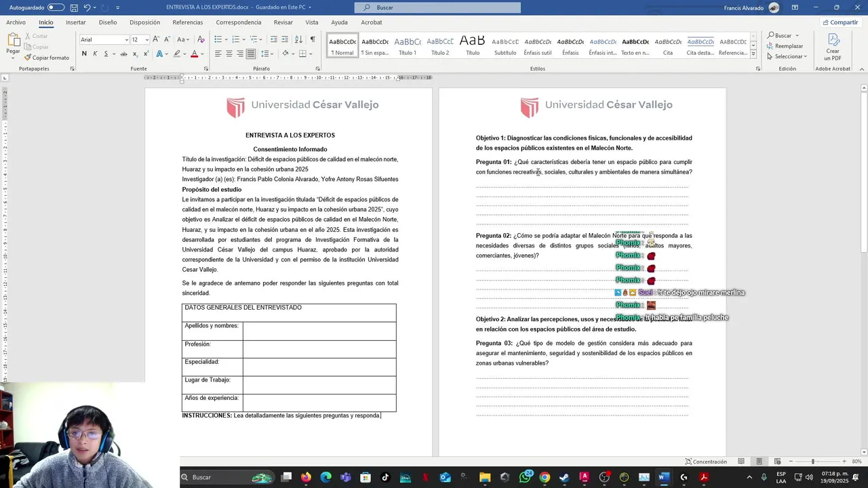This screenshot has height=488, width=868.
Task: Click the title bar Buscar search box
Action: click(x=437, y=7)
